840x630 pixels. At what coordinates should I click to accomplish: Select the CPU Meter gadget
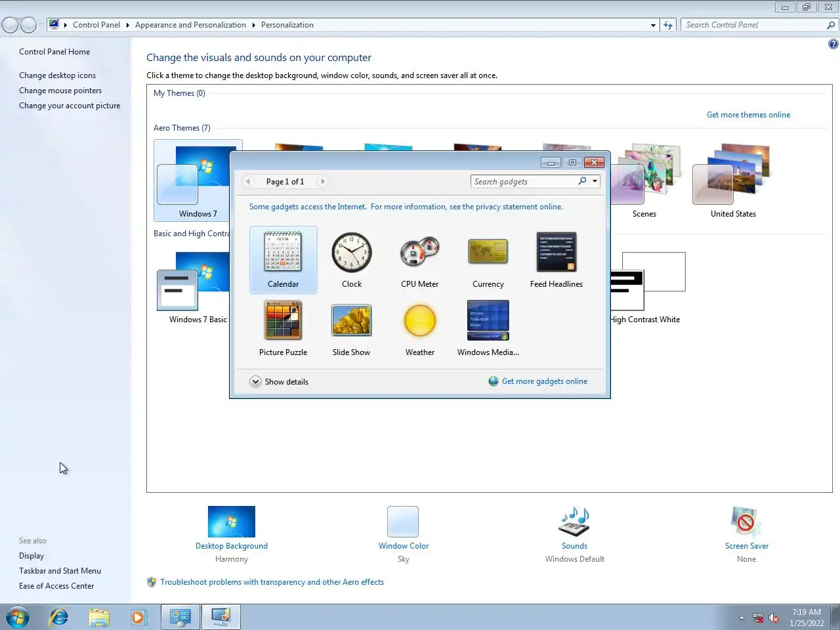420,260
